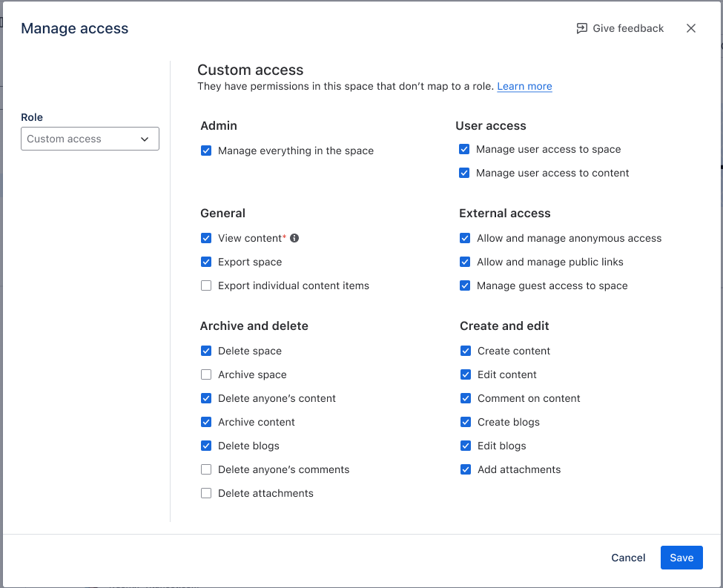Uncheck the Edit blogs checkbox
The height and width of the screenshot is (588, 723).
tap(466, 446)
